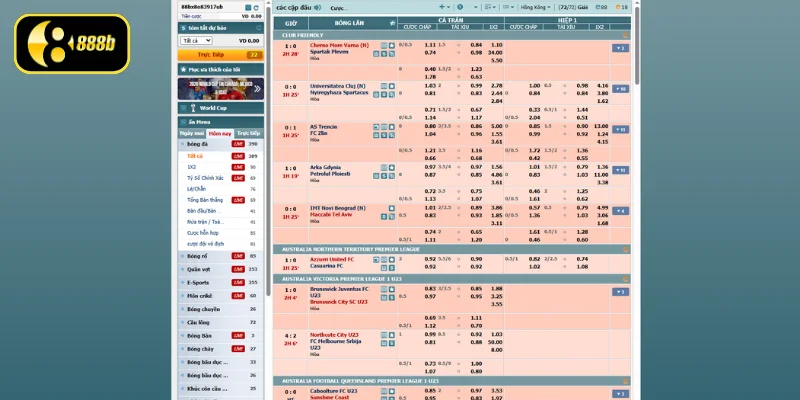Expand more bets for Cherno More Varna
Image resolution: width=800 pixels, height=400 pixels.
click(x=620, y=48)
